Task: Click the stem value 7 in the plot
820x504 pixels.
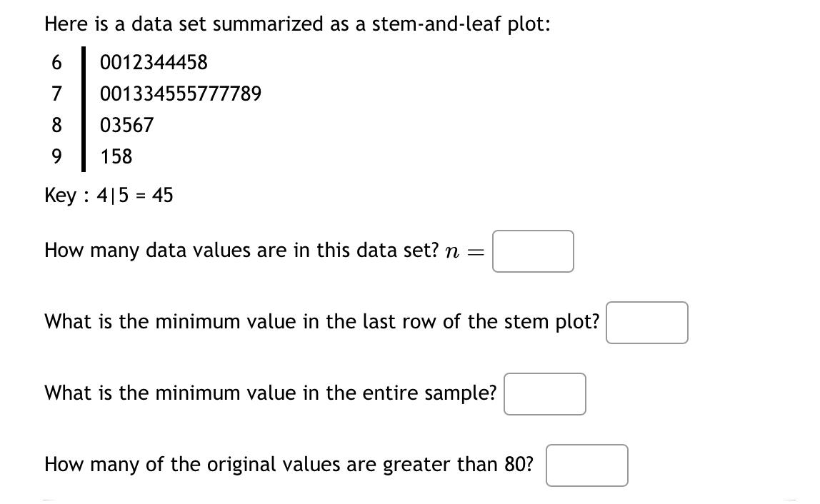Action: [56, 94]
